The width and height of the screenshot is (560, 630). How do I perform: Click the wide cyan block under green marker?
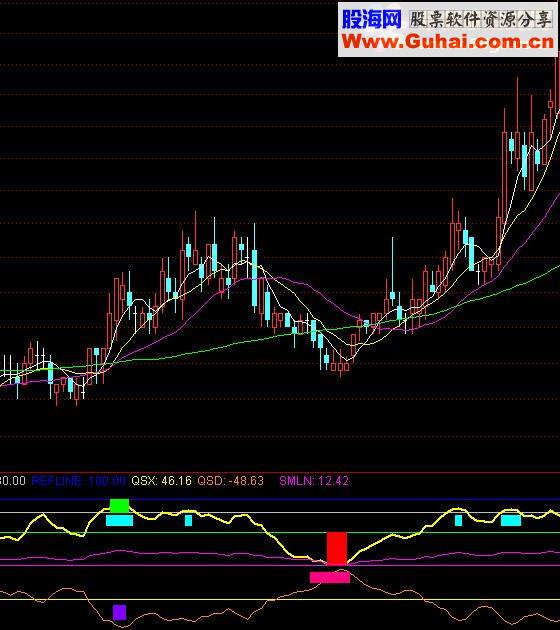[x=119, y=521]
